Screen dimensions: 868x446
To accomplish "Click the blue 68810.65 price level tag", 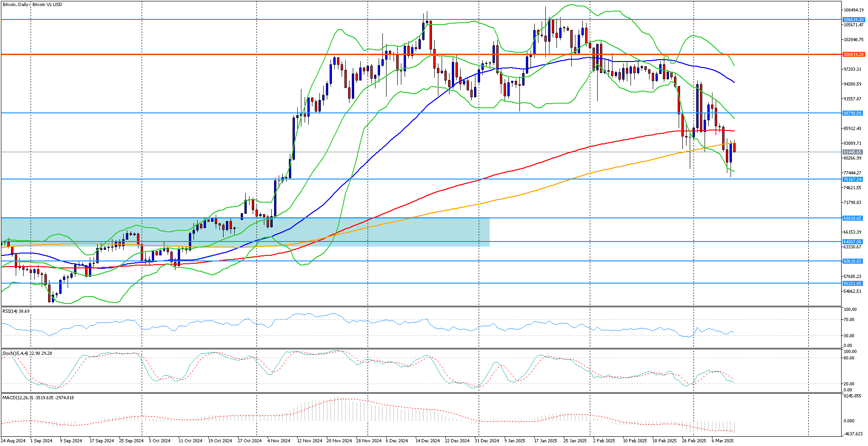I will click(853, 218).
